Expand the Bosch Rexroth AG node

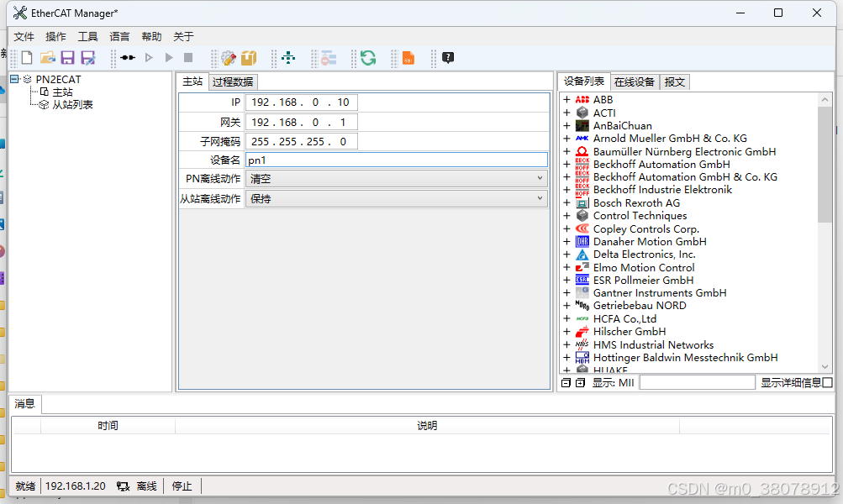tap(566, 202)
